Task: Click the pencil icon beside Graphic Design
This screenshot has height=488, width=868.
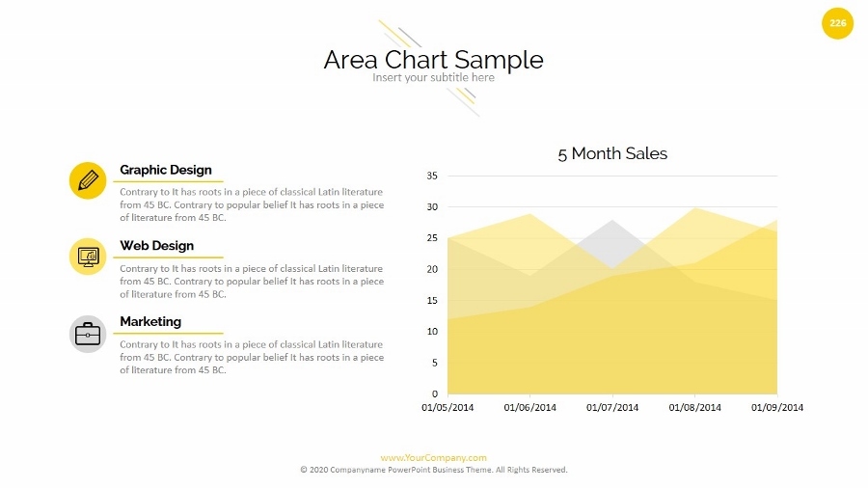Action: (x=88, y=180)
